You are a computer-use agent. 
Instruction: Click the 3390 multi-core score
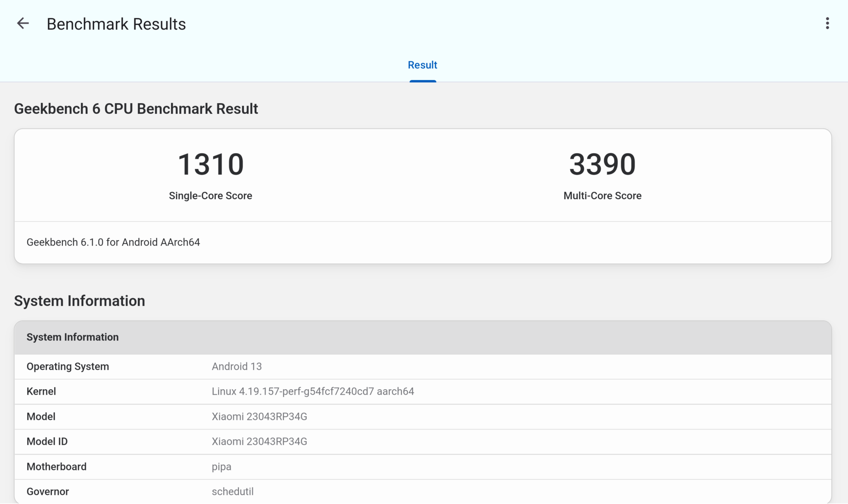point(602,164)
